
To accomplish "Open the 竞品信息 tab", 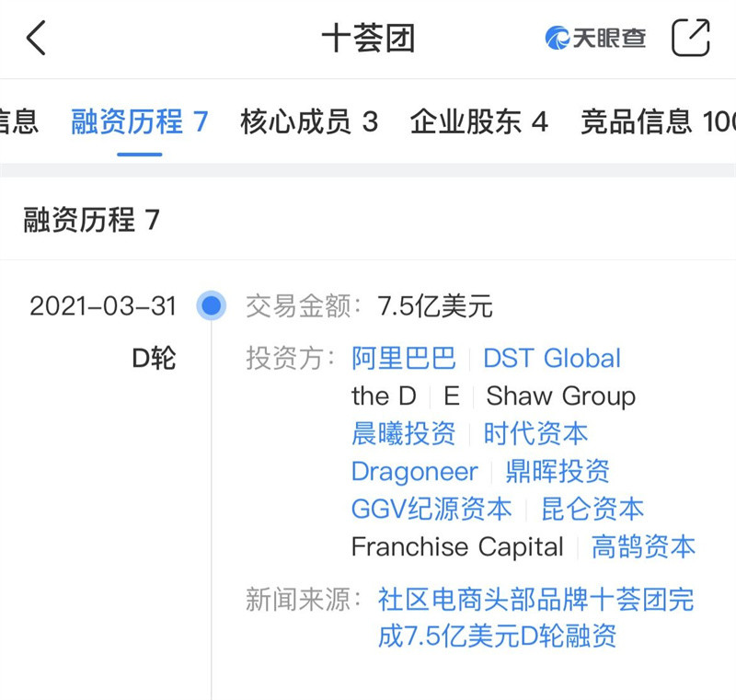I will coord(658,121).
